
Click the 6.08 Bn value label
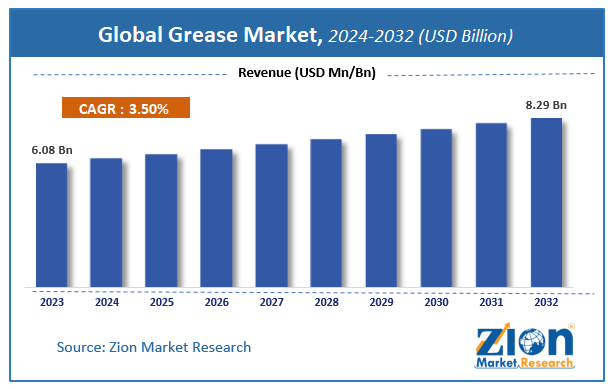[52, 150]
